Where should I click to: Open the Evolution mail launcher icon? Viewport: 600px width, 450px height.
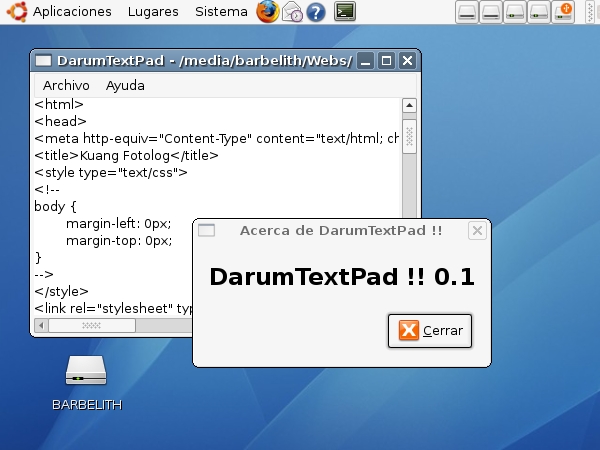292,12
